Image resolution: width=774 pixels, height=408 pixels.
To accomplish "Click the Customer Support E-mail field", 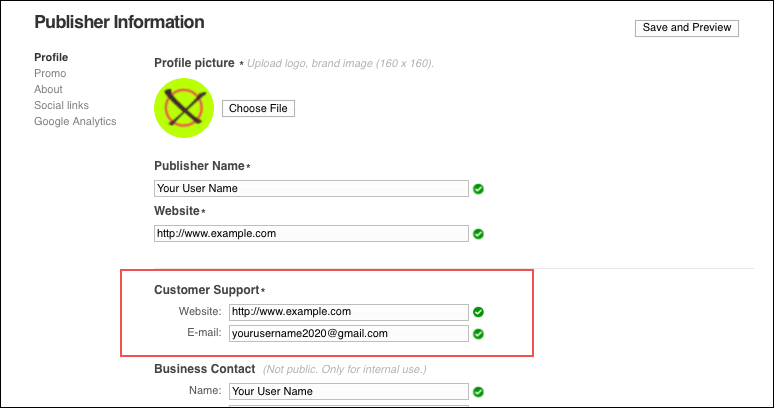I will click(x=348, y=333).
